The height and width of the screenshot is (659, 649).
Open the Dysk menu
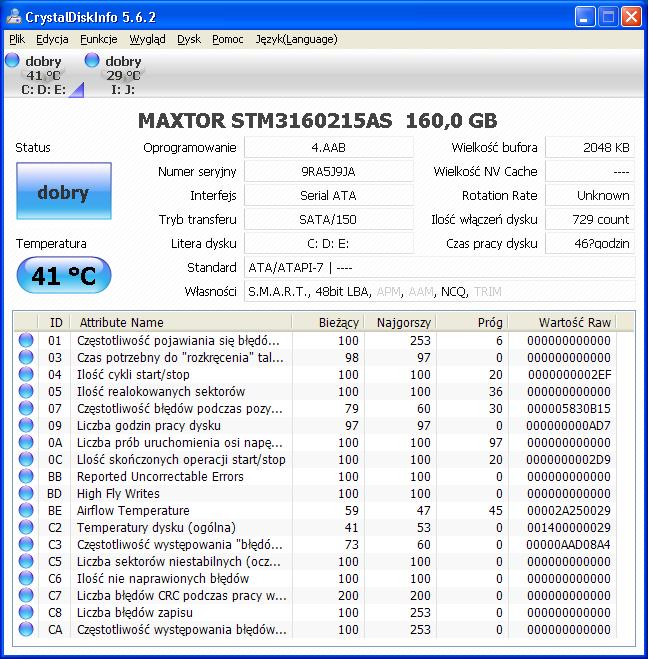coord(189,39)
